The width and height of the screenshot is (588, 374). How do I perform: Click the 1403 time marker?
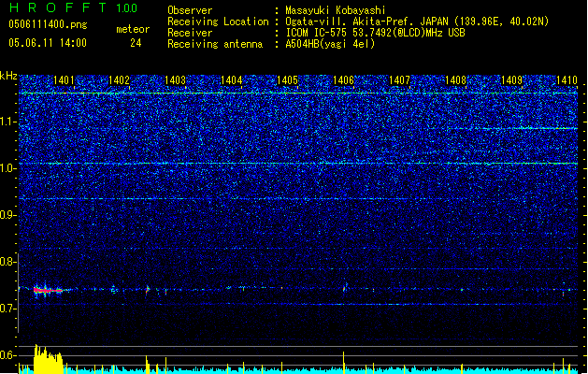click(x=175, y=80)
